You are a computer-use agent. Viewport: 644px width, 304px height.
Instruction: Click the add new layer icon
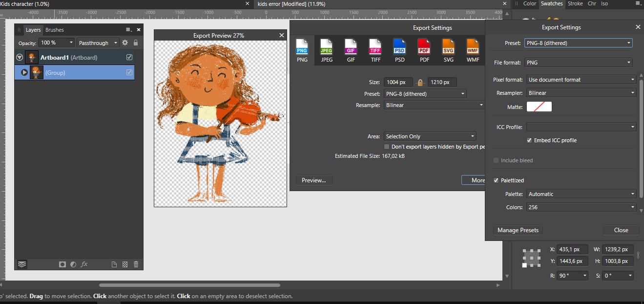point(114,264)
